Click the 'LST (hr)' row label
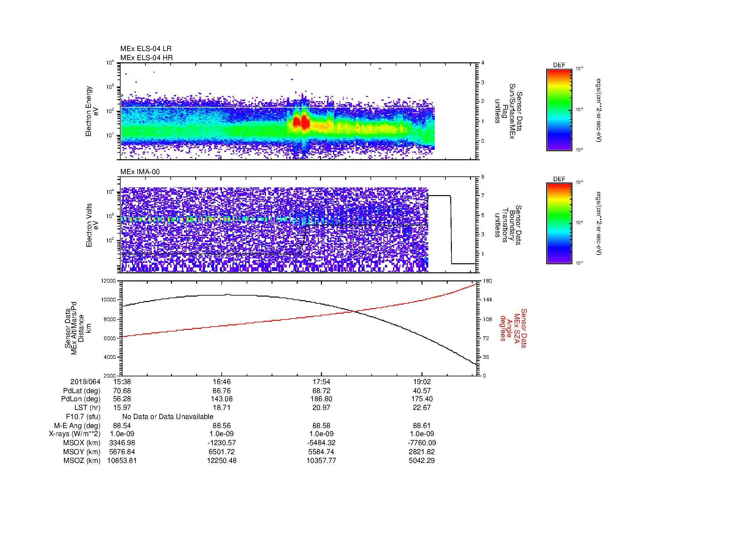The image size is (756, 534). click(x=87, y=408)
